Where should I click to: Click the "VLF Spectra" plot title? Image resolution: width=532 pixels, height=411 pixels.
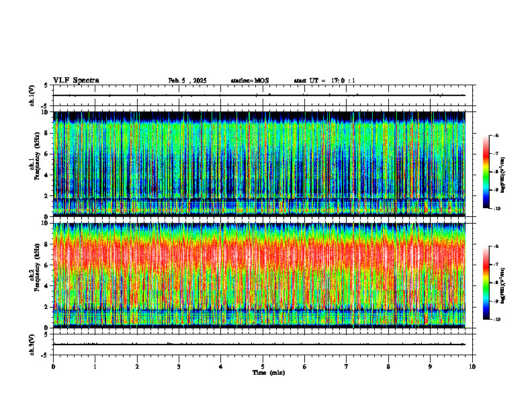point(76,81)
